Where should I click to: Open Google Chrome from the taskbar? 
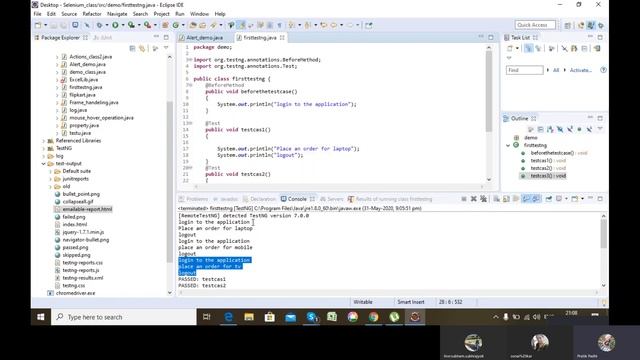[x=373, y=317]
